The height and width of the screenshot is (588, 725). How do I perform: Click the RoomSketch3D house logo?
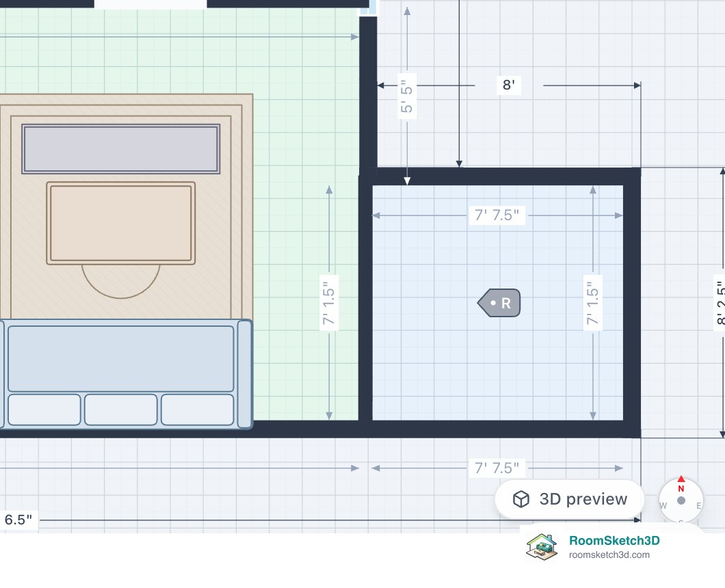point(542,548)
